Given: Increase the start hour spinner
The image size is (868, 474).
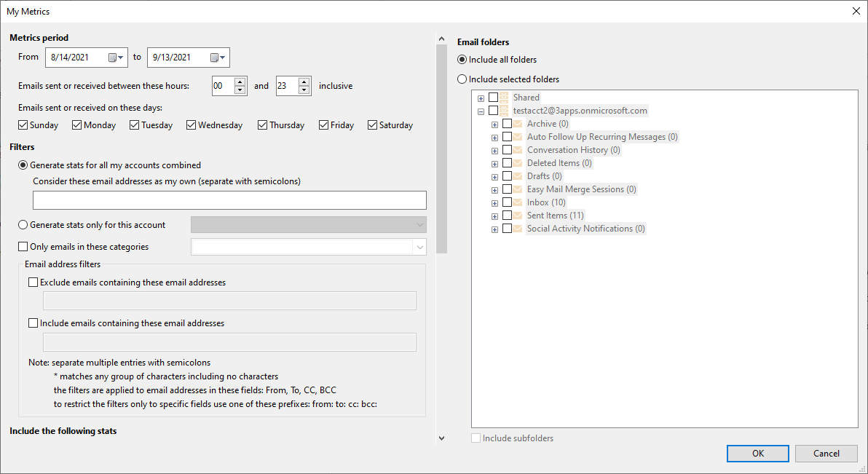Looking at the screenshot, I should pos(240,82).
